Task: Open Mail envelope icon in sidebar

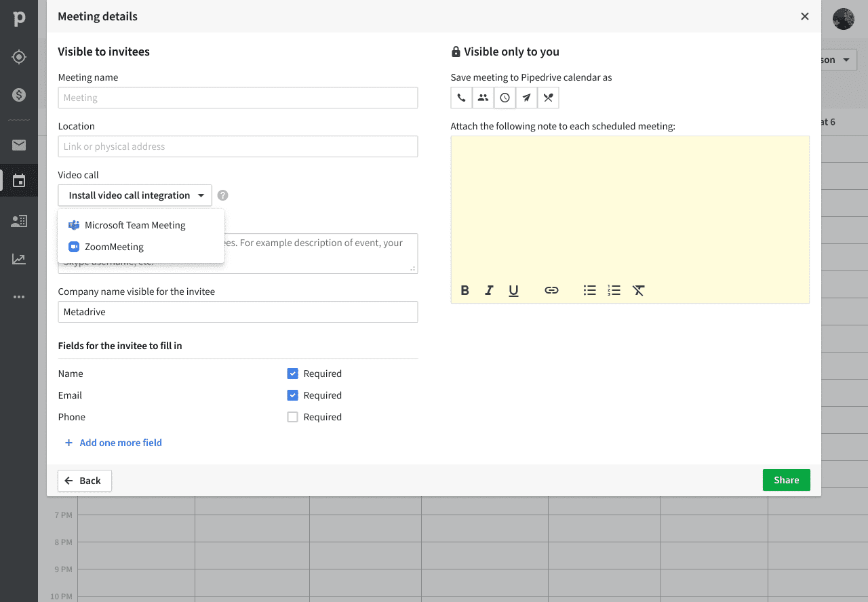Action: 19,145
